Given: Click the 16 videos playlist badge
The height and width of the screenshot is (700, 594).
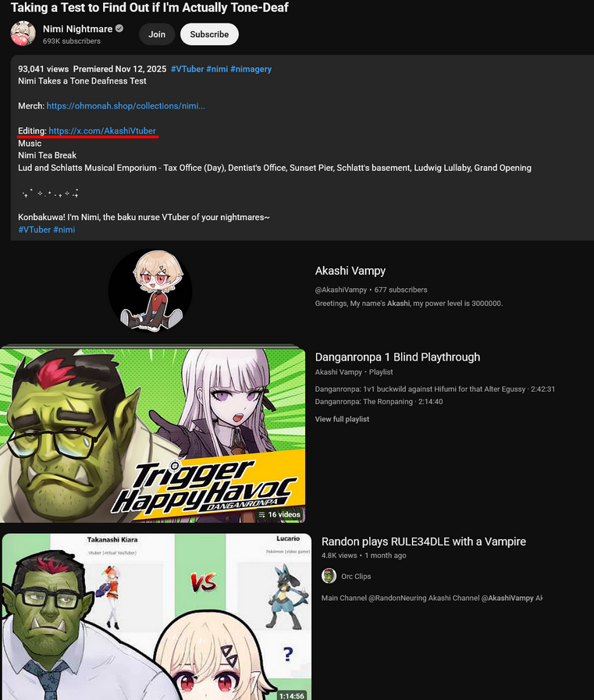Looking at the screenshot, I should click(279, 514).
